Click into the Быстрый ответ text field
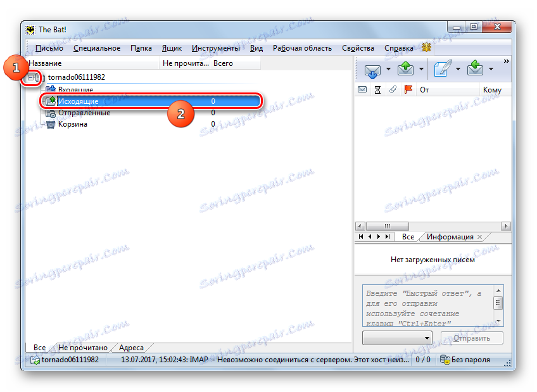The image size is (537, 392). 428,306
